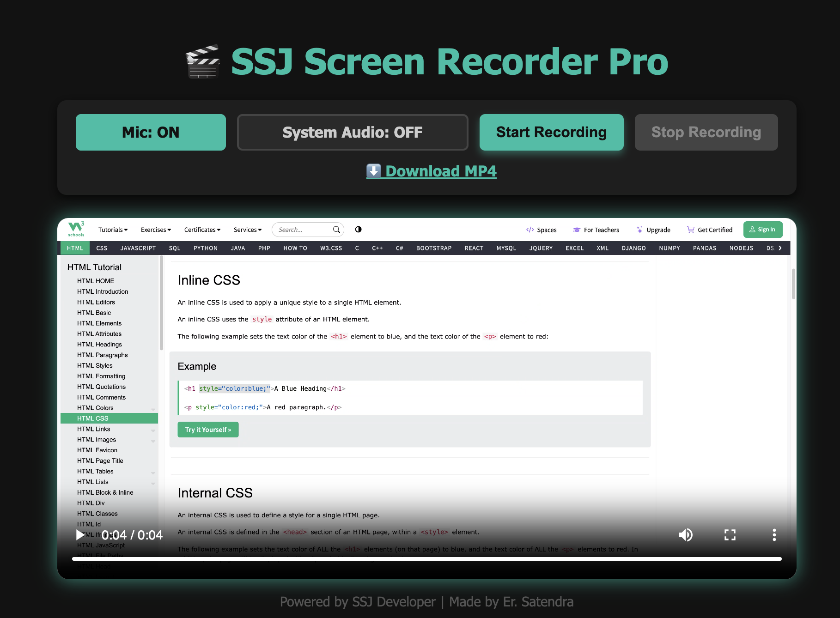
Task: Open the Tutorials dropdown menu
Action: pos(112,230)
